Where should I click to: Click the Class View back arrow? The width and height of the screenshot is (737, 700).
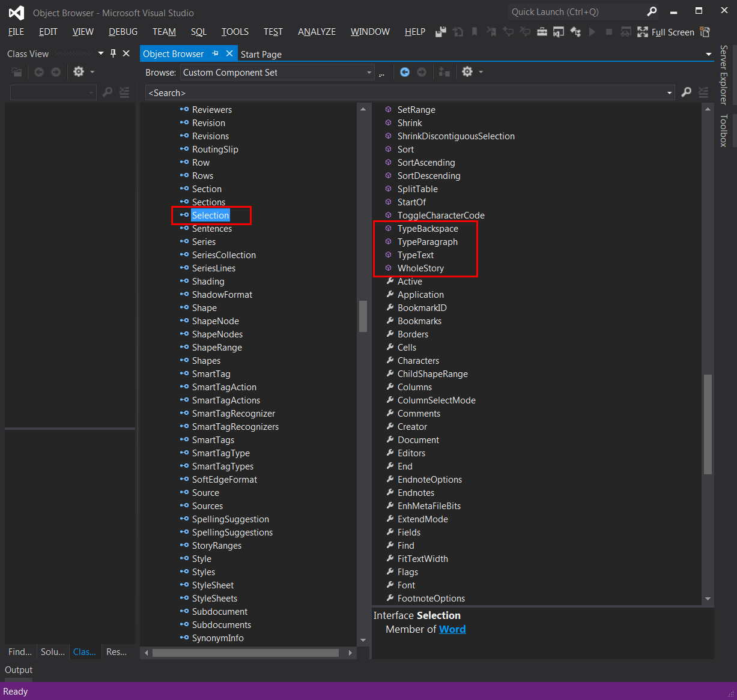point(39,72)
